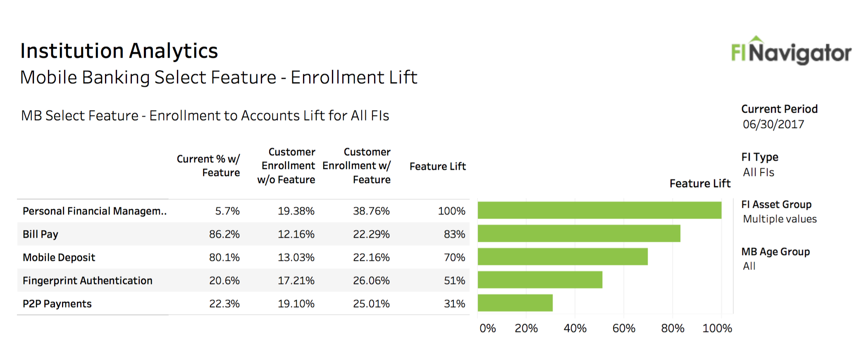
Task: Click the Feature Lift chart axis title
Action: pos(700,183)
